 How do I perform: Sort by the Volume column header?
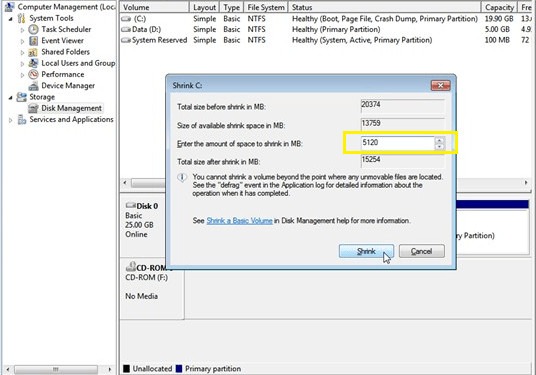[x=155, y=7]
